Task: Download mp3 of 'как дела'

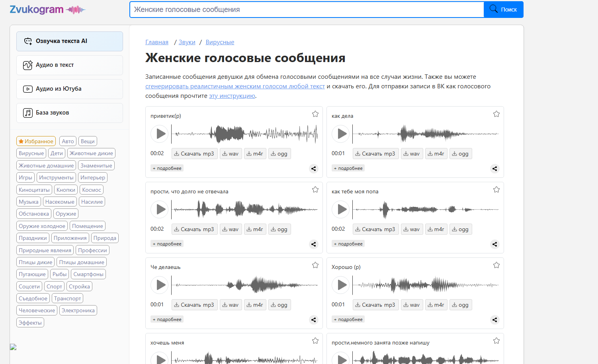Action: coord(375,154)
